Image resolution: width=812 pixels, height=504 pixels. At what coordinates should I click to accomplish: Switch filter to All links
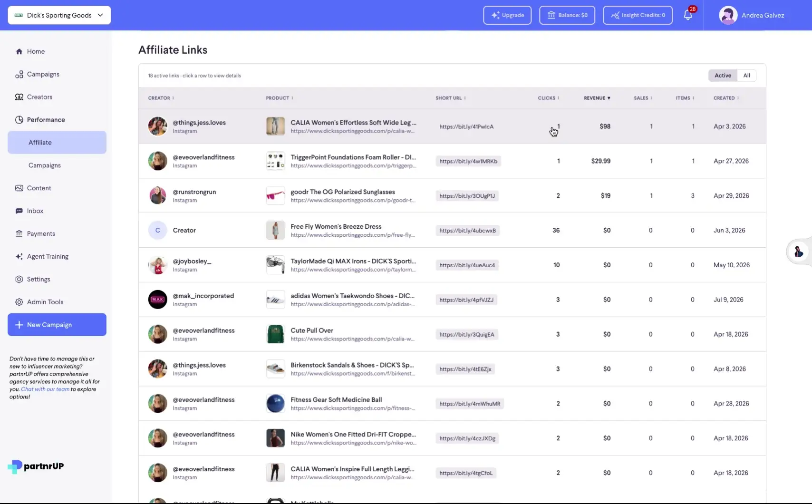(x=746, y=76)
